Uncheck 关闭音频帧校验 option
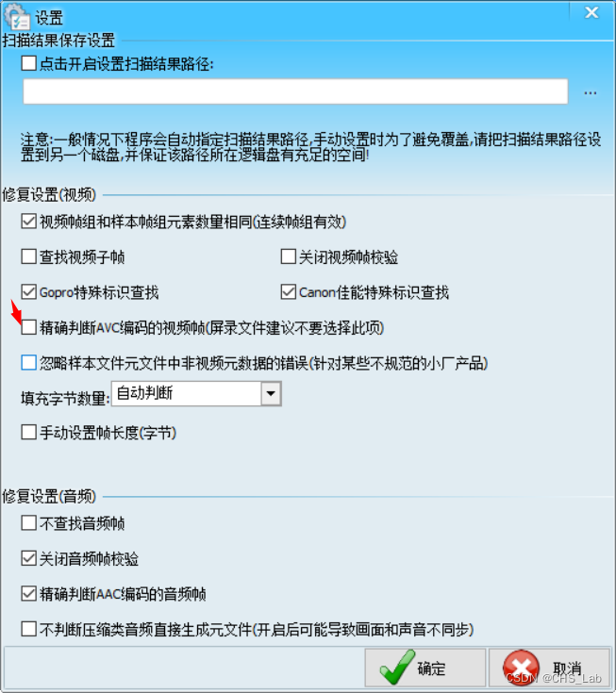 [x=28, y=558]
